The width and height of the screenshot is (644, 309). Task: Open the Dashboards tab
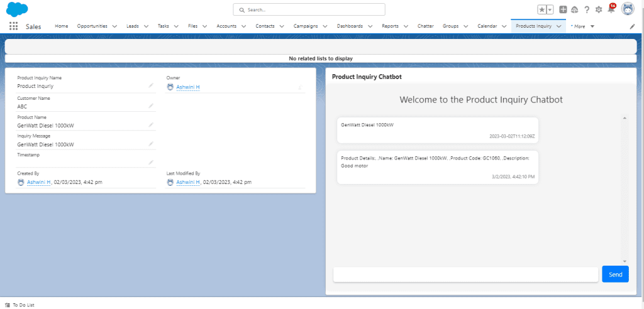tap(350, 26)
